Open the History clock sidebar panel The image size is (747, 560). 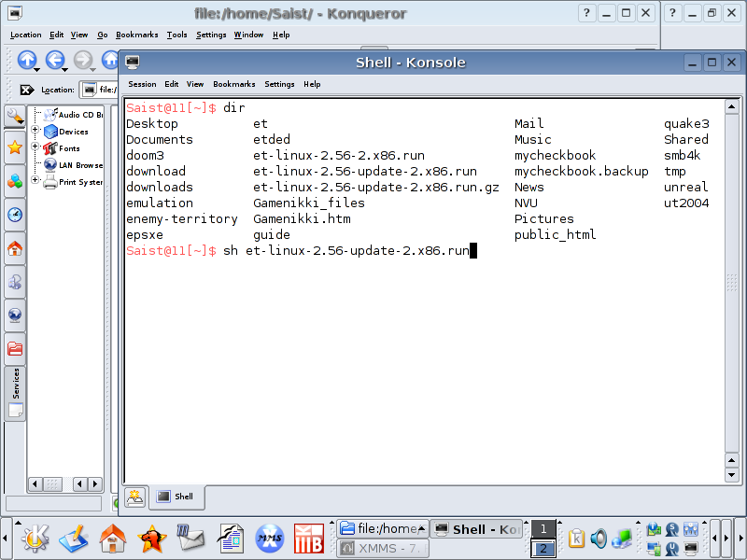pos(15,215)
